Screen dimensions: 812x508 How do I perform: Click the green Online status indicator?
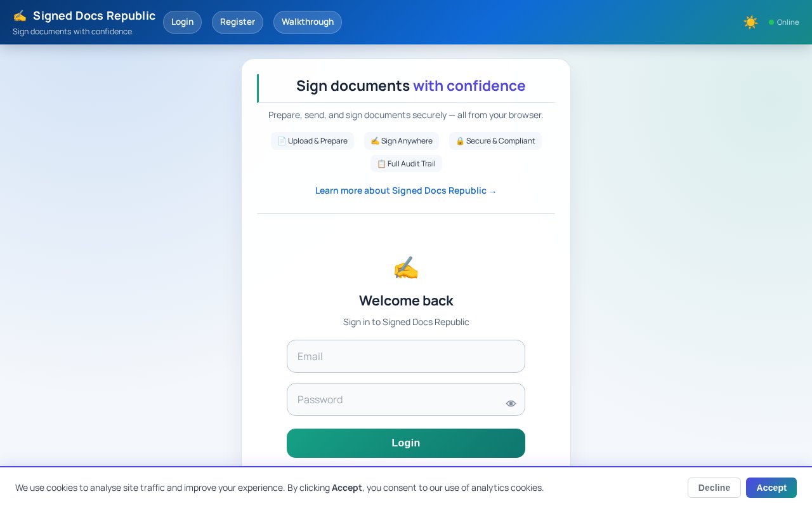click(x=771, y=22)
